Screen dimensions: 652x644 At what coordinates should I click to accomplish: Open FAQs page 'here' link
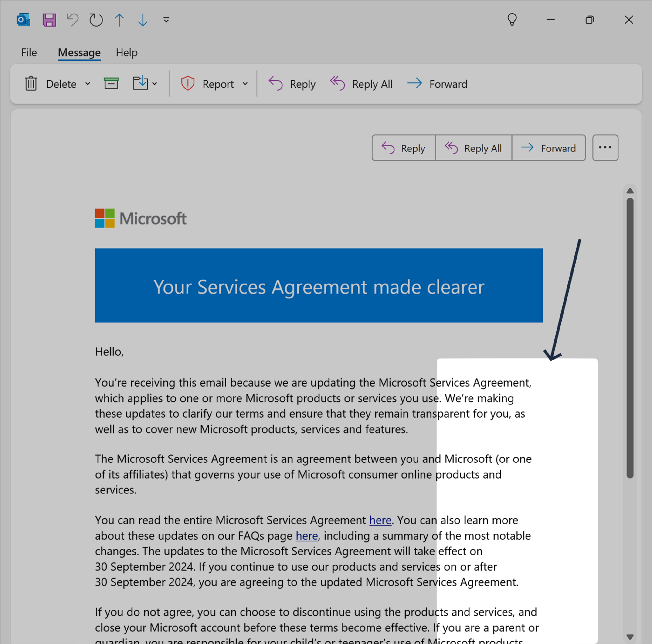[x=306, y=536]
